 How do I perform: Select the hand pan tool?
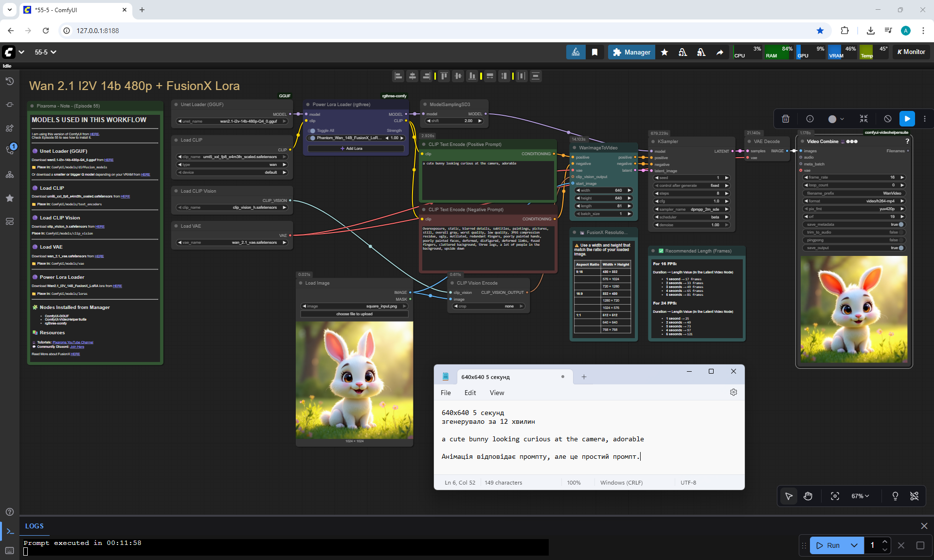tap(808, 496)
